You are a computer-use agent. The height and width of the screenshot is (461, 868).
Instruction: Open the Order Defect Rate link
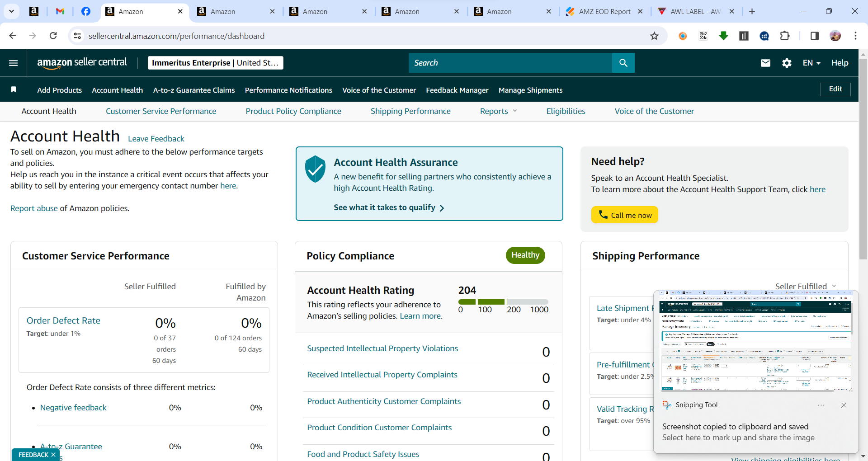(x=63, y=320)
